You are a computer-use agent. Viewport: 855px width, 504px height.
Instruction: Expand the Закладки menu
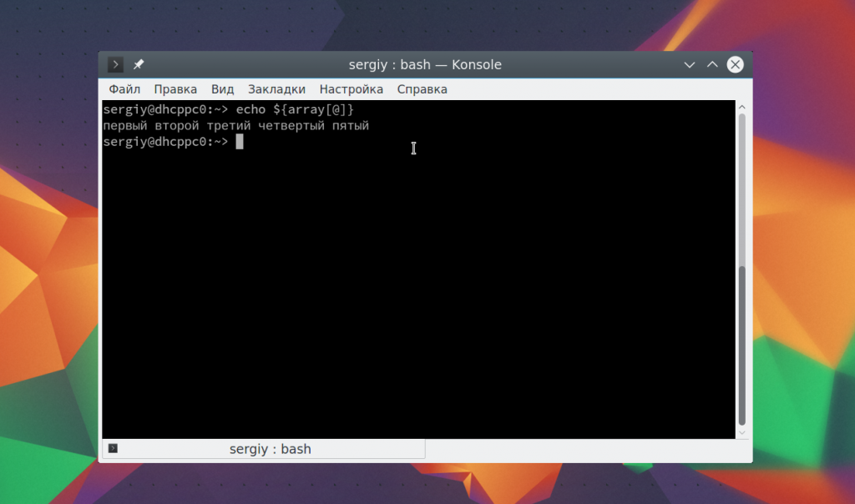tap(276, 89)
